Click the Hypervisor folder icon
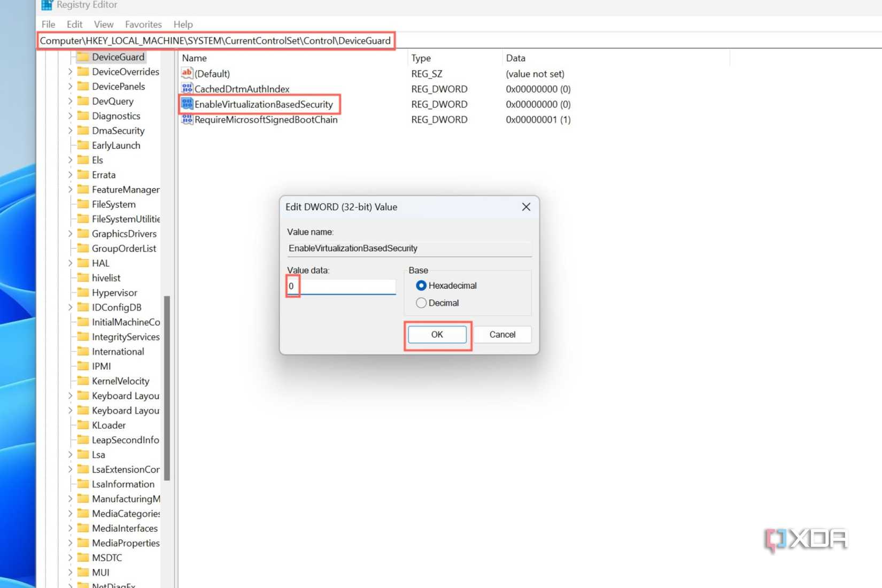Viewport: 882px width, 588px height. click(x=82, y=292)
